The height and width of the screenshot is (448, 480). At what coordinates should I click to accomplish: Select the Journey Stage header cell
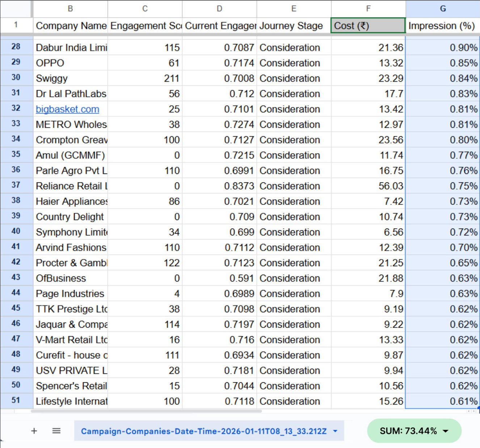293,26
